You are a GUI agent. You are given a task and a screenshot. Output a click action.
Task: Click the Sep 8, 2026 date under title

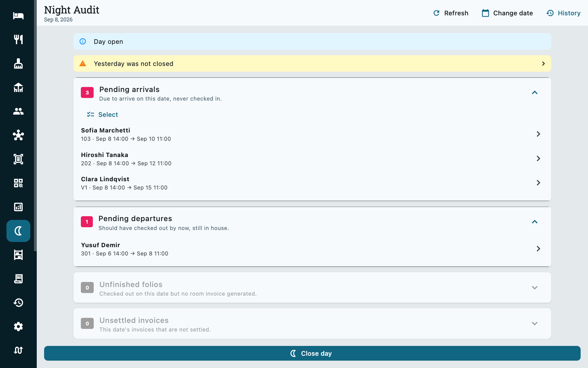(x=58, y=20)
